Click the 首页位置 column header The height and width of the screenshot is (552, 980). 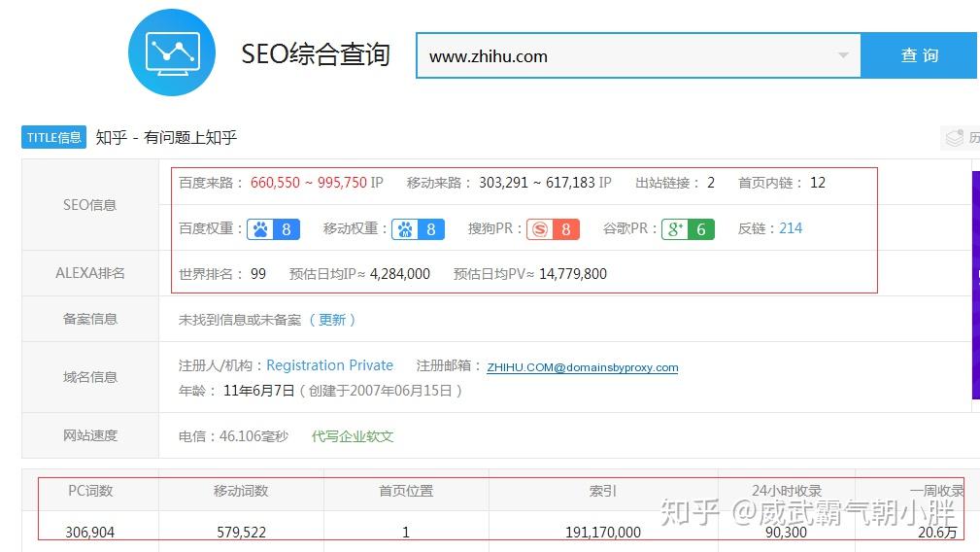click(x=406, y=492)
